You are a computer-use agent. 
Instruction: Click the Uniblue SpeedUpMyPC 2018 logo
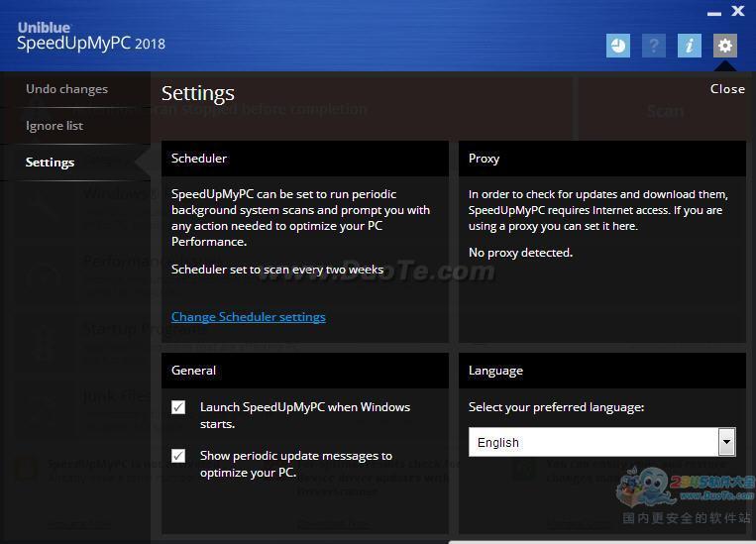(x=90, y=36)
